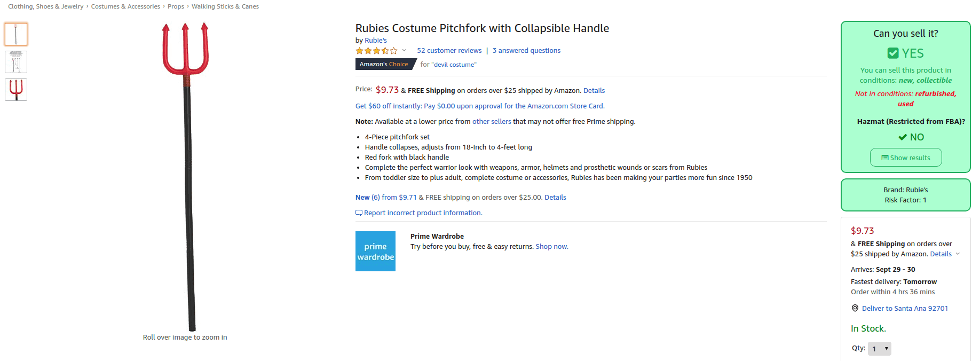
Task: Click the location pin beside Deliver to
Action: pos(855,308)
